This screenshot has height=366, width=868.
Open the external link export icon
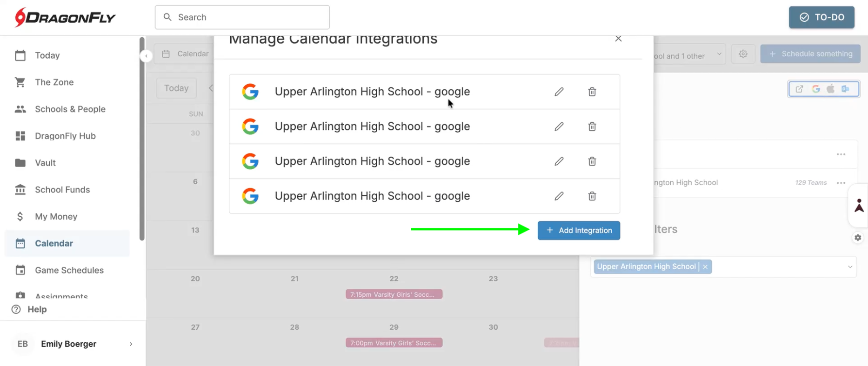coord(799,89)
